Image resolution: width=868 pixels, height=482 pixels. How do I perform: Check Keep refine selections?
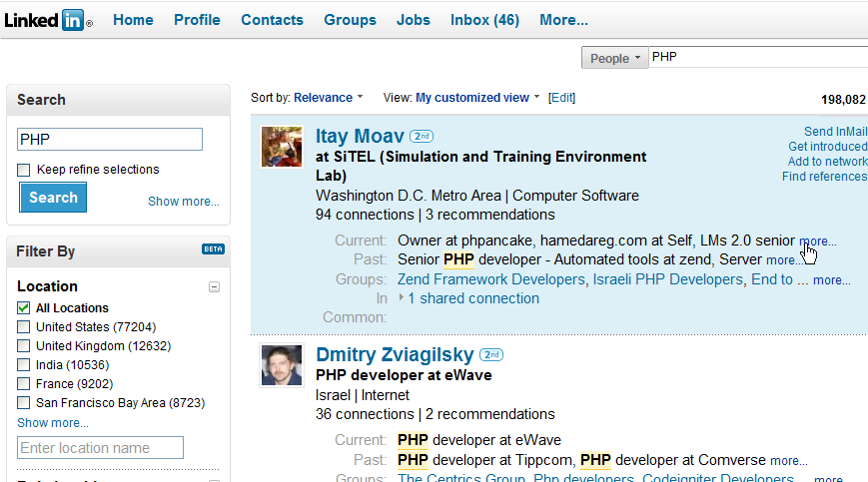(23, 170)
